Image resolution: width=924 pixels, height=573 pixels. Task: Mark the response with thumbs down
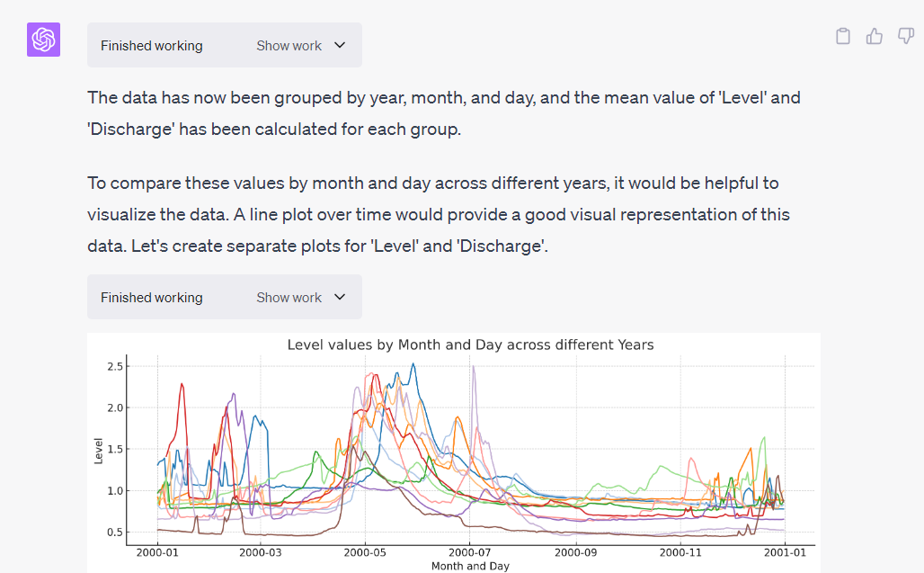[906, 36]
